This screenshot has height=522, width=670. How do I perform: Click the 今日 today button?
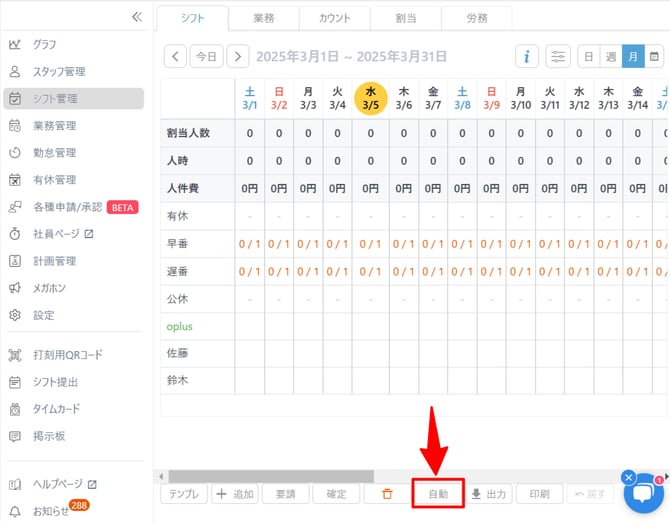click(205, 56)
